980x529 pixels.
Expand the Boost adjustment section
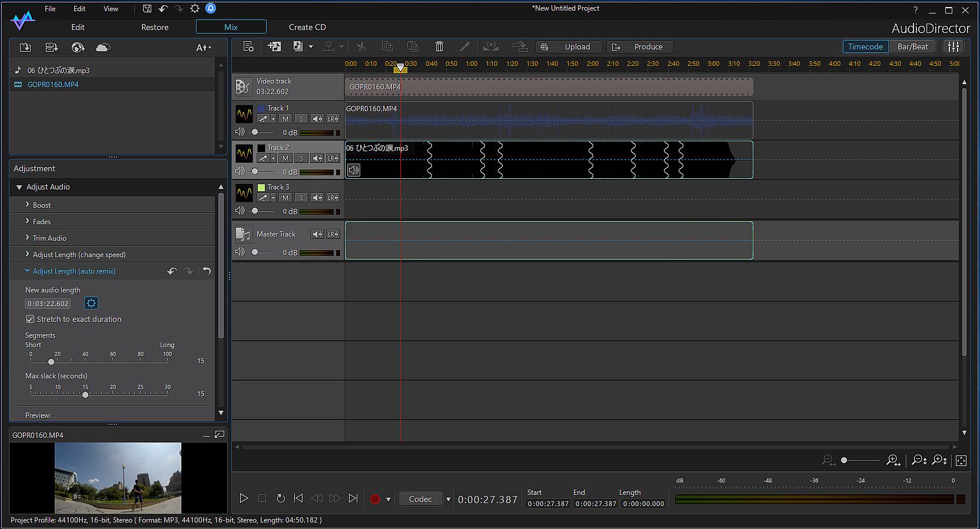41,205
